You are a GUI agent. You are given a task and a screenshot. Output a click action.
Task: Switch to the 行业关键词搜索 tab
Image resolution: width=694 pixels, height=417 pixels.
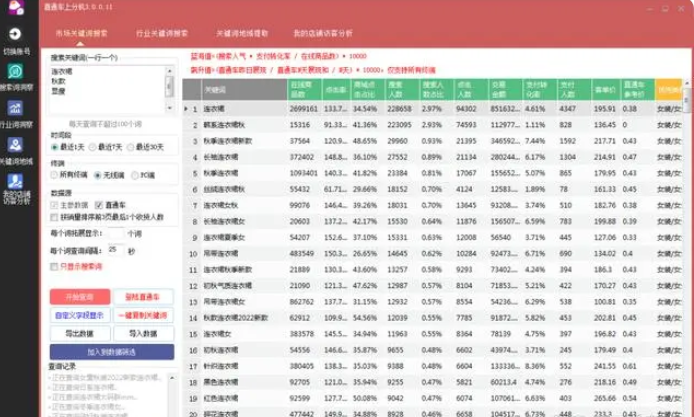tap(162, 33)
